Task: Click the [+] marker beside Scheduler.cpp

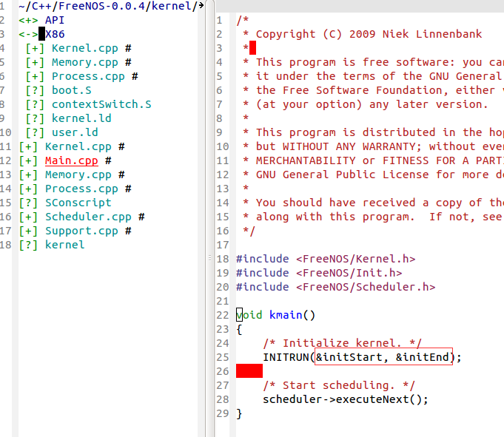Action: tap(28, 217)
